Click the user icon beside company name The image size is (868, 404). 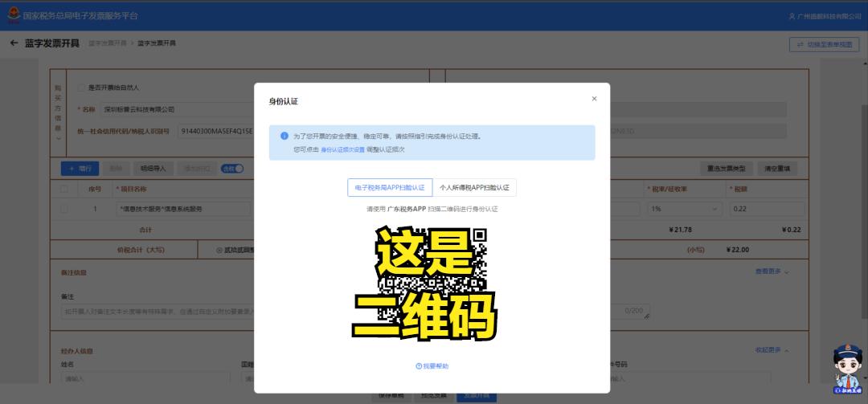[792, 17]
